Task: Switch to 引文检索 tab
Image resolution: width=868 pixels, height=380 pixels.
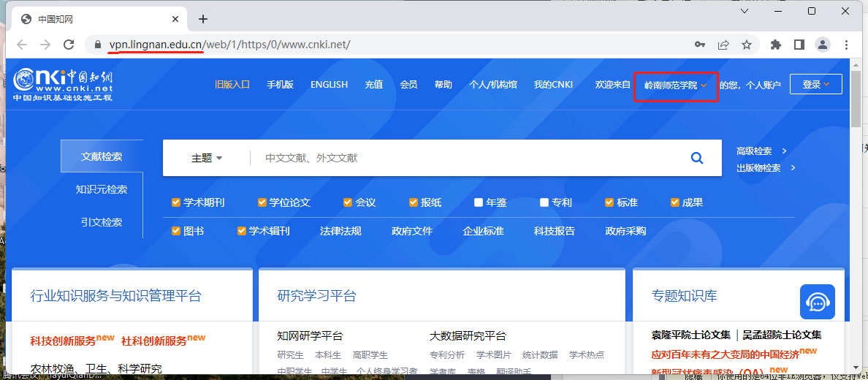Action: (x=102, y=222)
